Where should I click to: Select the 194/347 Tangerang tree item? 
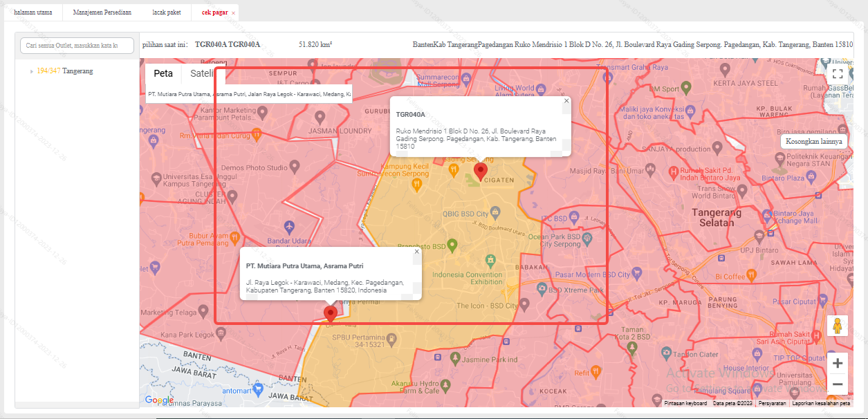(65, 71)
